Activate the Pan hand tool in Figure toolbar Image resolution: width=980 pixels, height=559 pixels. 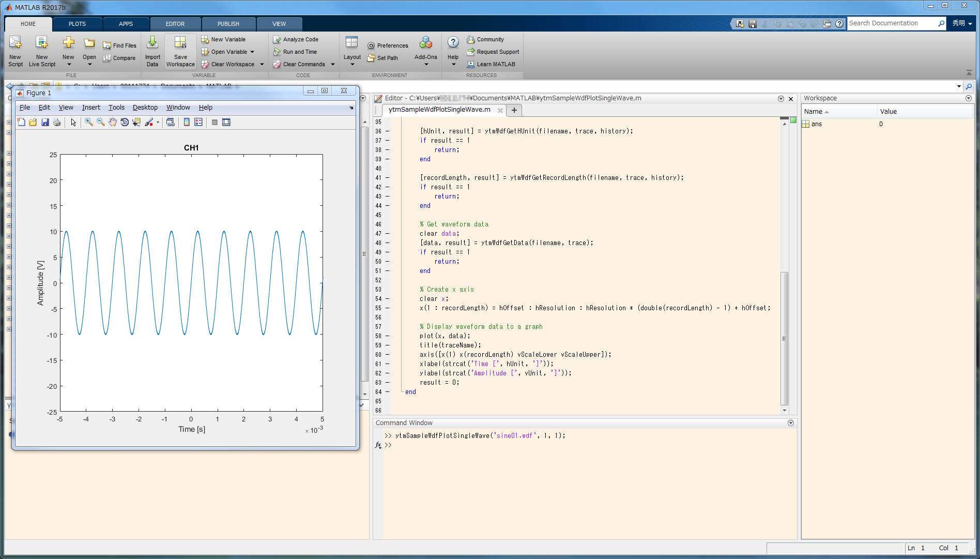tap(113, 123)
